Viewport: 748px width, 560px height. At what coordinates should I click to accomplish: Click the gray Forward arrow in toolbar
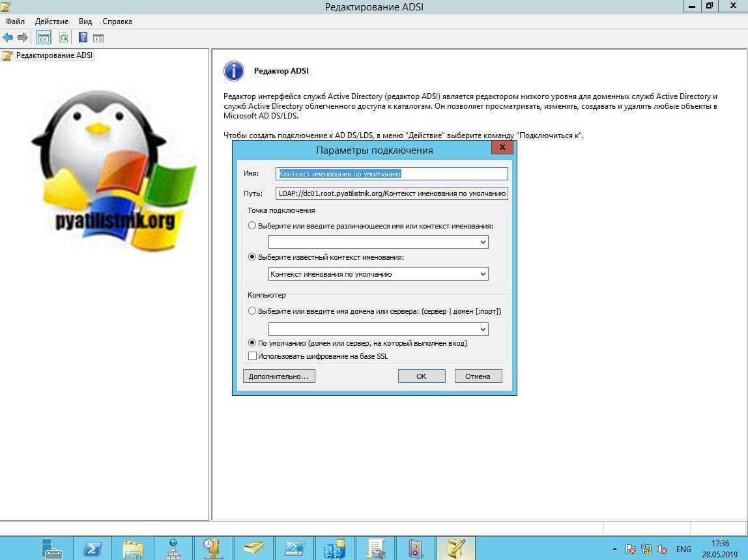(x=23, y=38)
